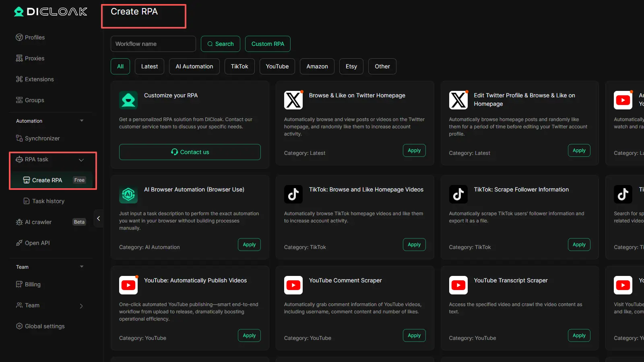
Task: Go to the Extensions page
Action: pos(39,79)
